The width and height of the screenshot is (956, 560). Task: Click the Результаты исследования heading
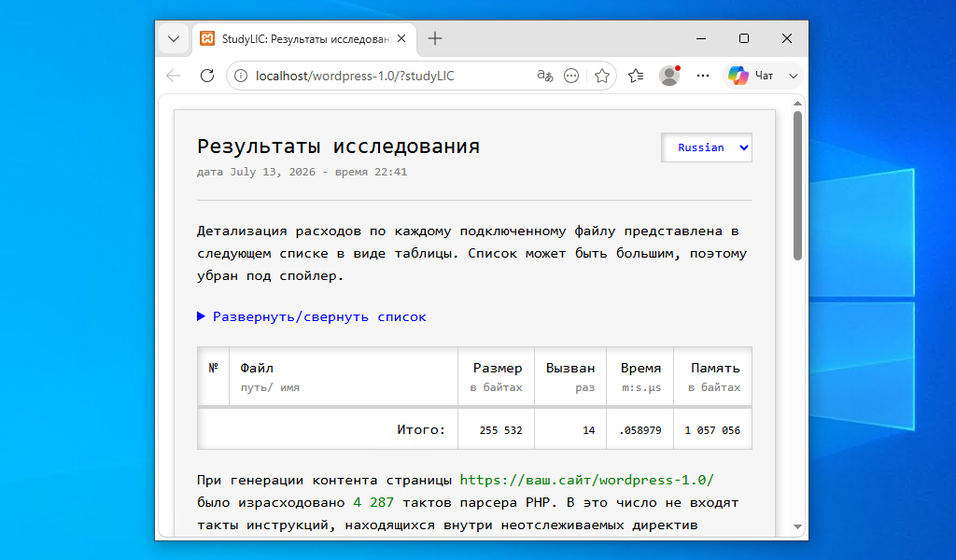click(338, 147)
